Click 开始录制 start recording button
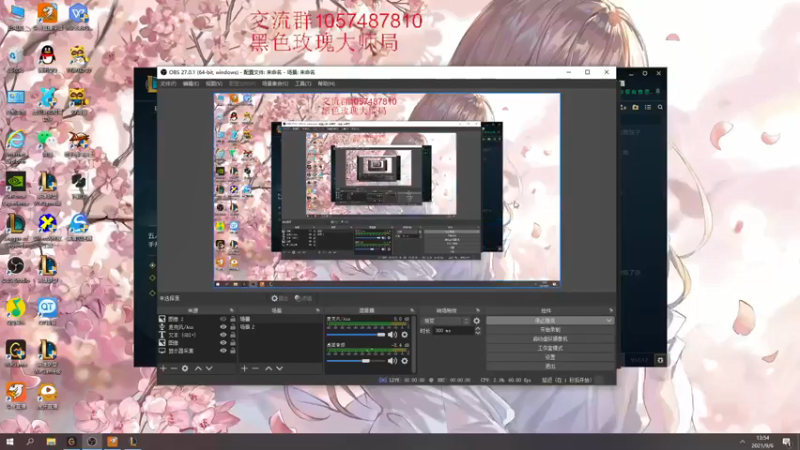The image size is (800, 450). pos(550,330)
